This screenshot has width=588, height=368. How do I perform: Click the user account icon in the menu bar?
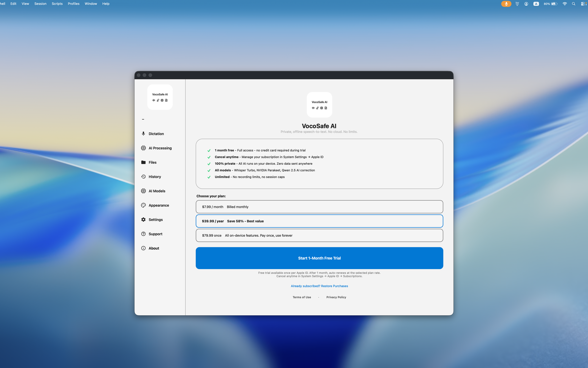click(x=526, y=4)
